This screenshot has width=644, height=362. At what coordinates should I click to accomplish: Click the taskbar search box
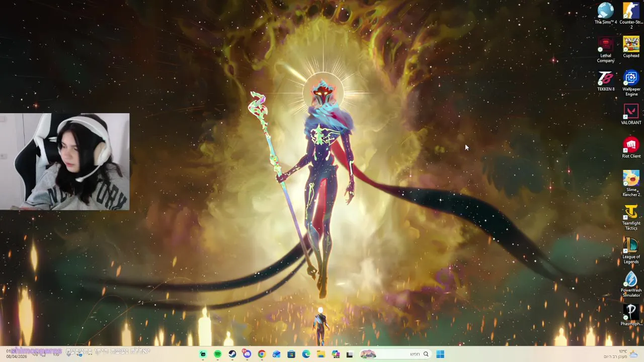[395, 354]
